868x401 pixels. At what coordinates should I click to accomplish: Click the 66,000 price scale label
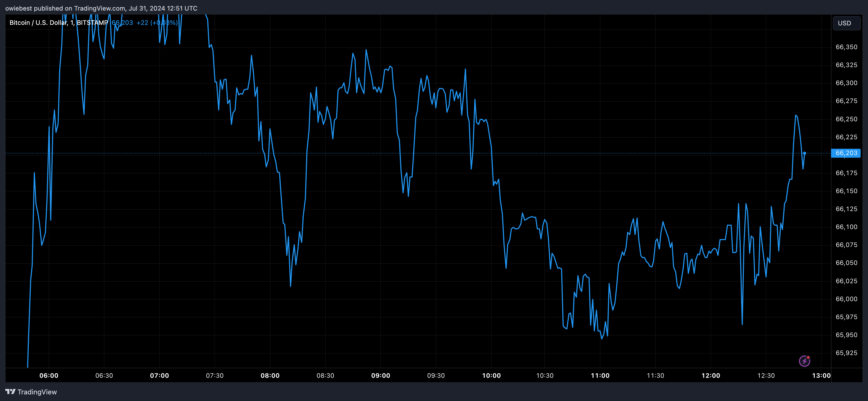(x=846, y=299)
